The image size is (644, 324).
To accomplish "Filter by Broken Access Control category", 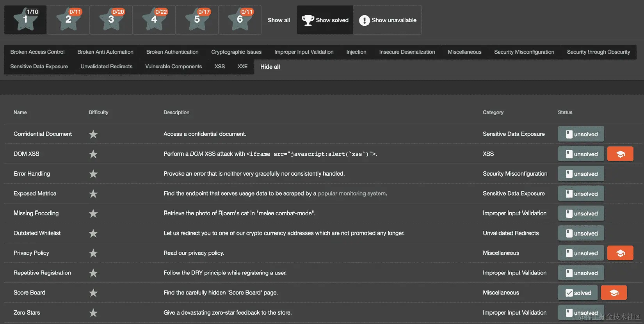I will (37, 52).
